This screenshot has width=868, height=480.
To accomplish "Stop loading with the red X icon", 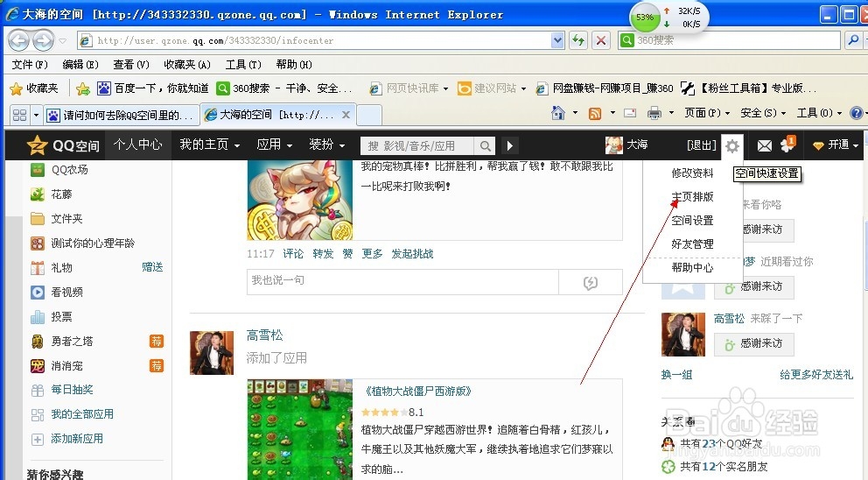I will [x=600, y=40].
